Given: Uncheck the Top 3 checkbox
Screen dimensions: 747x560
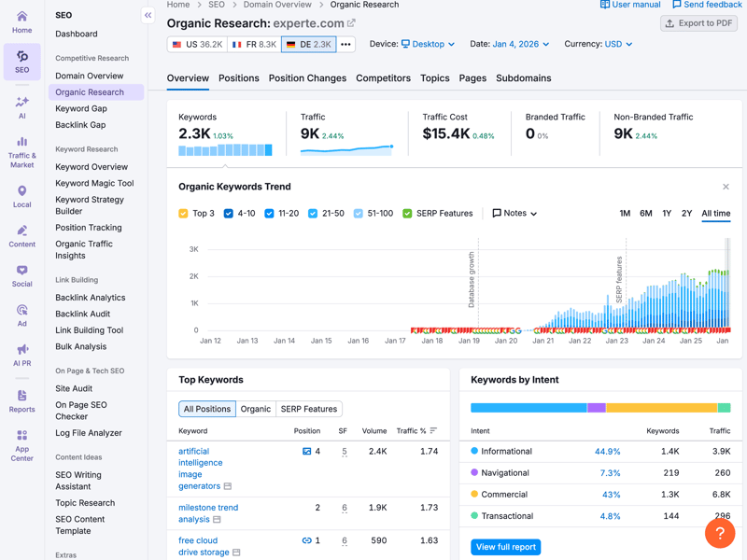Looking at the screenshot, I should 183,214.
